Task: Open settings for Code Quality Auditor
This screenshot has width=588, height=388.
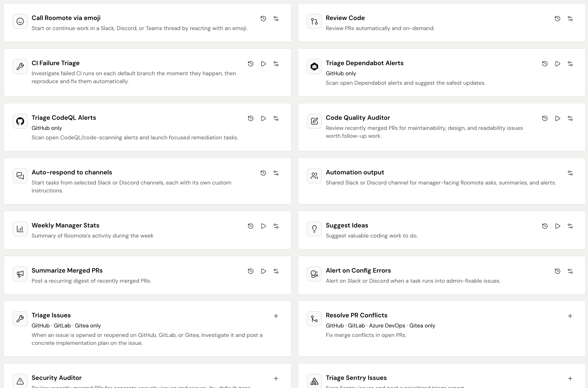Action: click(570, 118)
